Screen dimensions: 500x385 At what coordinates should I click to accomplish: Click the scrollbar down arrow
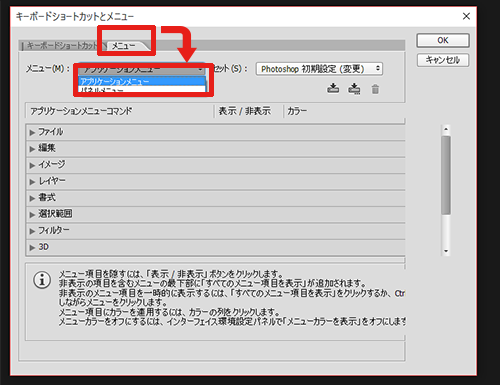click(446, 251)
